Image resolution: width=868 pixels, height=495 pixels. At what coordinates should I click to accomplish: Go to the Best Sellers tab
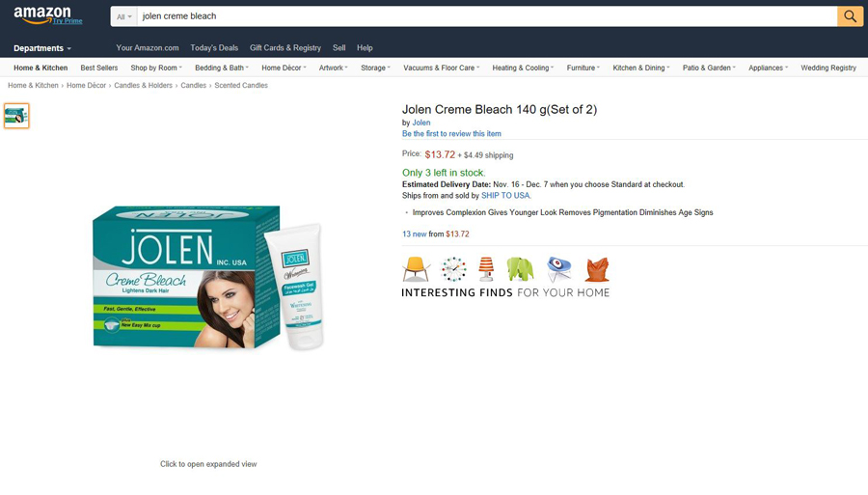tap(99, 68)
